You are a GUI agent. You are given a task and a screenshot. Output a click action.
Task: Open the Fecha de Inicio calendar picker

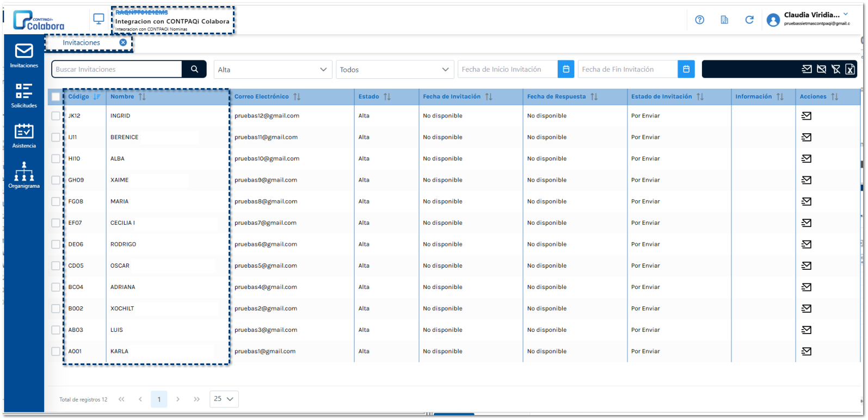pyautogui.click(x=566, y=69)
